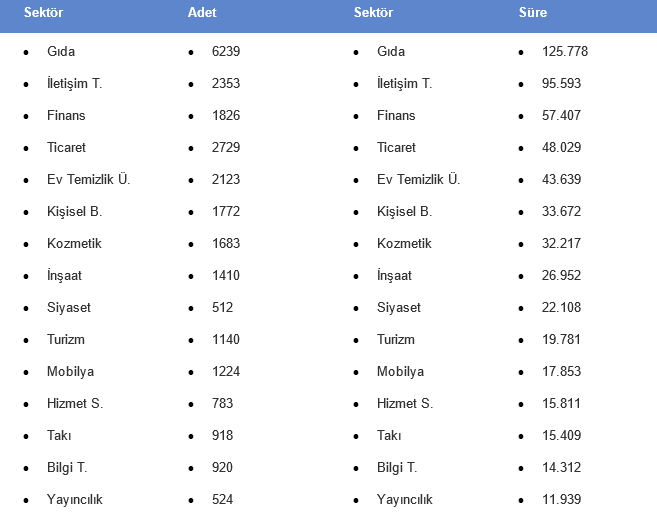Select the Bilgi T. duration 14.312
This screenshot has height=519, width=657.
(x=561, y=467)
